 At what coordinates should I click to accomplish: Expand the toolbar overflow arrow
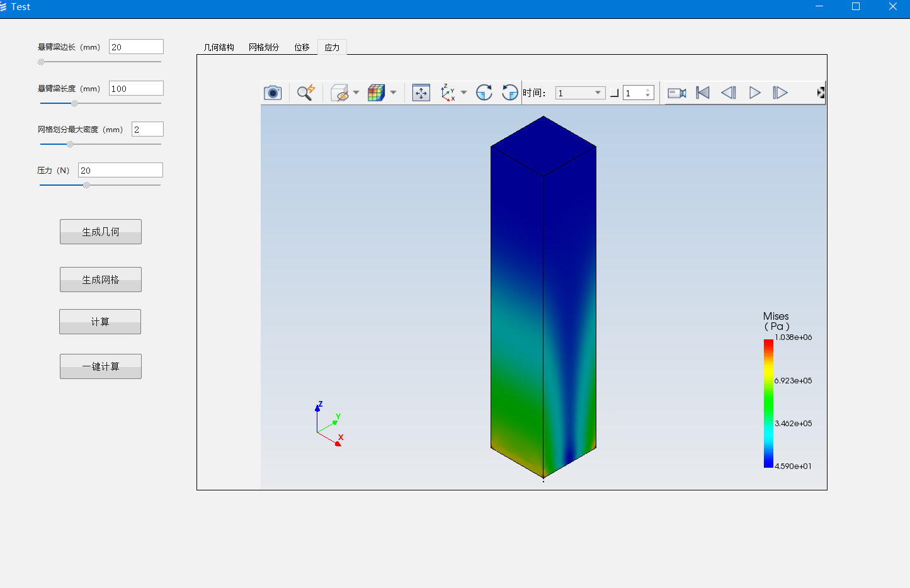821,93
